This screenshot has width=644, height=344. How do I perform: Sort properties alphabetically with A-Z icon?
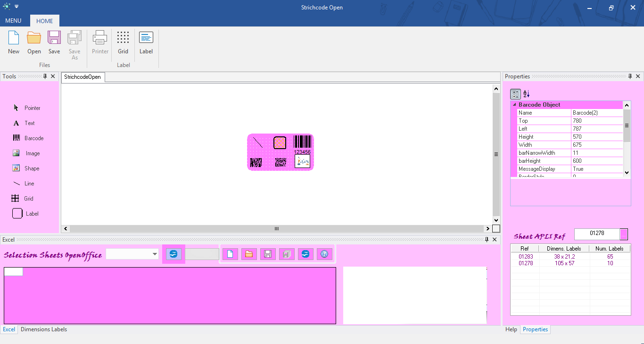(x=527, y=94)
